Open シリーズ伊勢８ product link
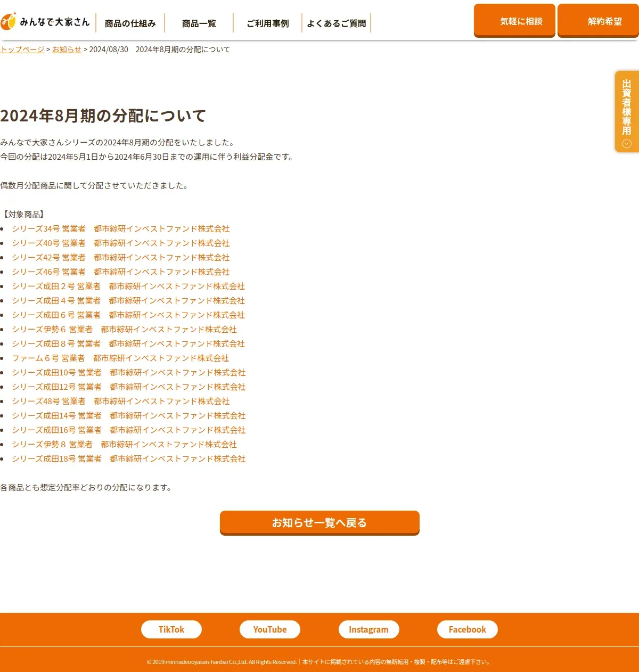Screen dimensions: 639x672 pyautogui.click(x=125, y=445)
